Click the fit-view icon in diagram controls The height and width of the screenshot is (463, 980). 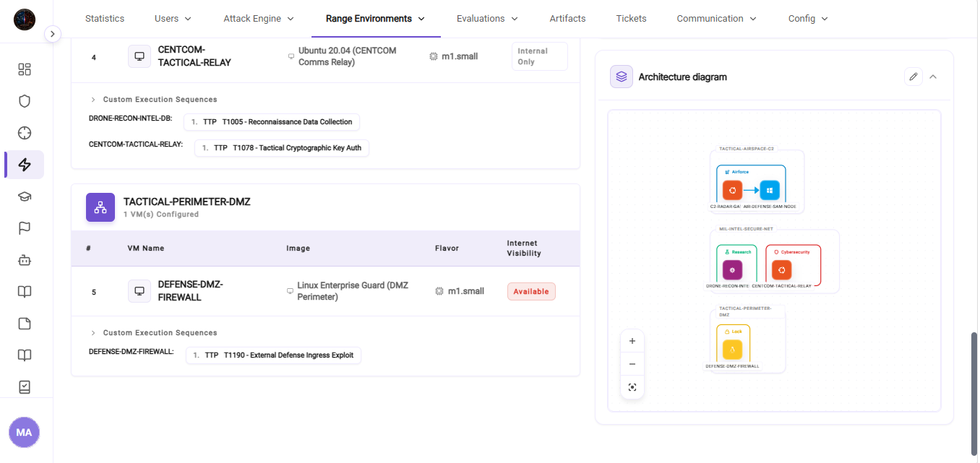632,387
